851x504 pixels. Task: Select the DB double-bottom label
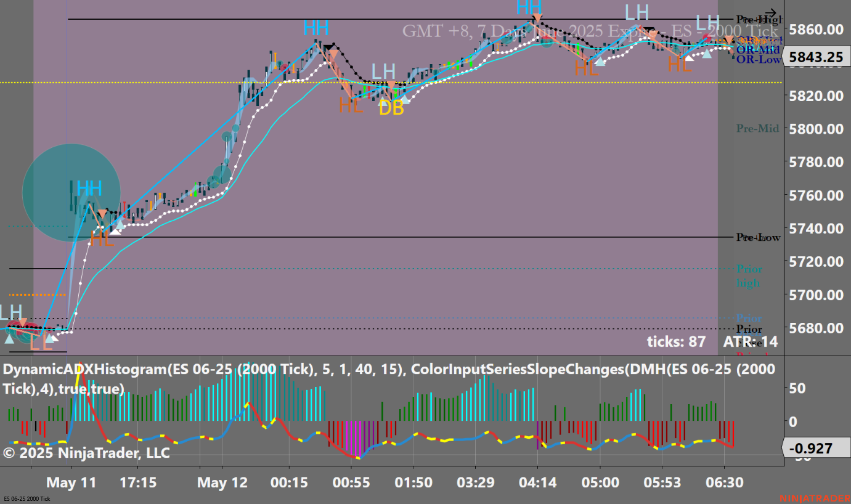(391, 108)
